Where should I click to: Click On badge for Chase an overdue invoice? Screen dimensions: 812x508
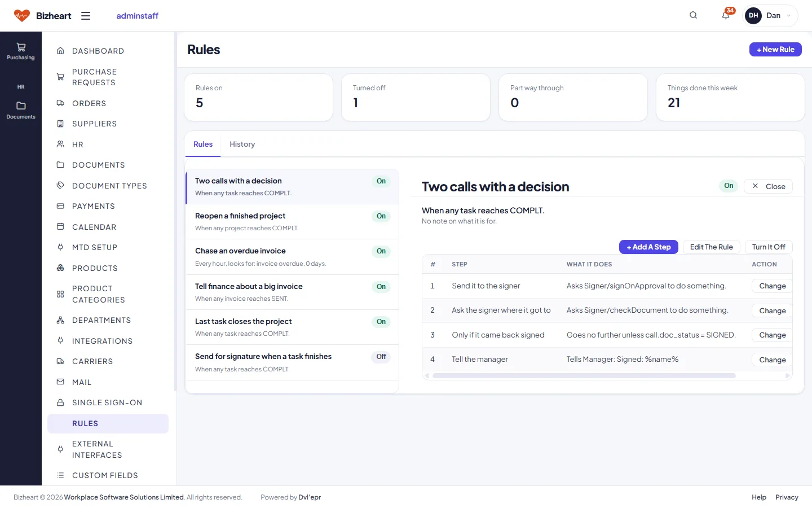(381, 251)
